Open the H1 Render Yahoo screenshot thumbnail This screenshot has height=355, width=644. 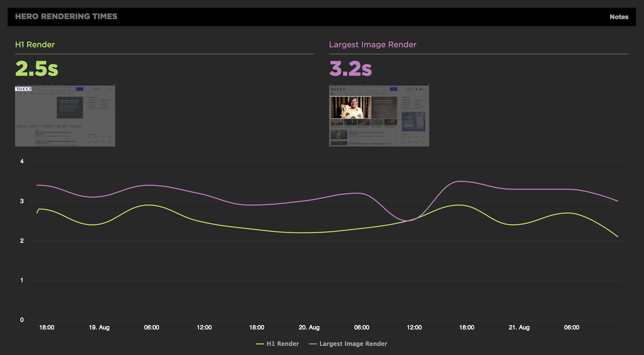click(x=65, y=115)
